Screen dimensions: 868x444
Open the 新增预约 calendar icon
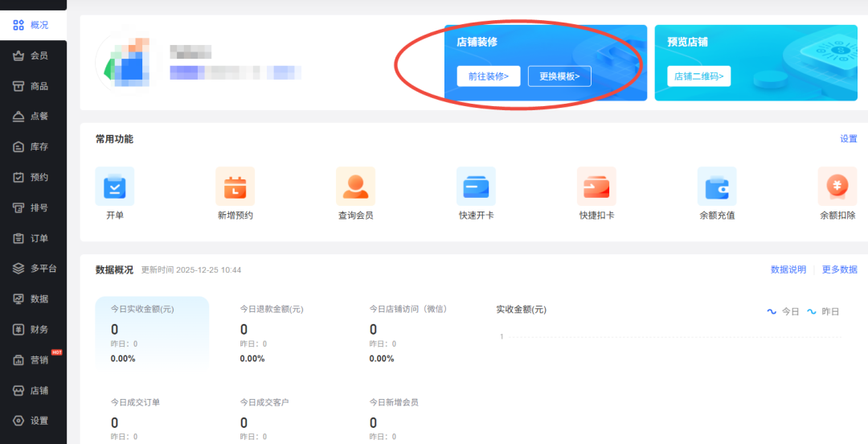235,187
